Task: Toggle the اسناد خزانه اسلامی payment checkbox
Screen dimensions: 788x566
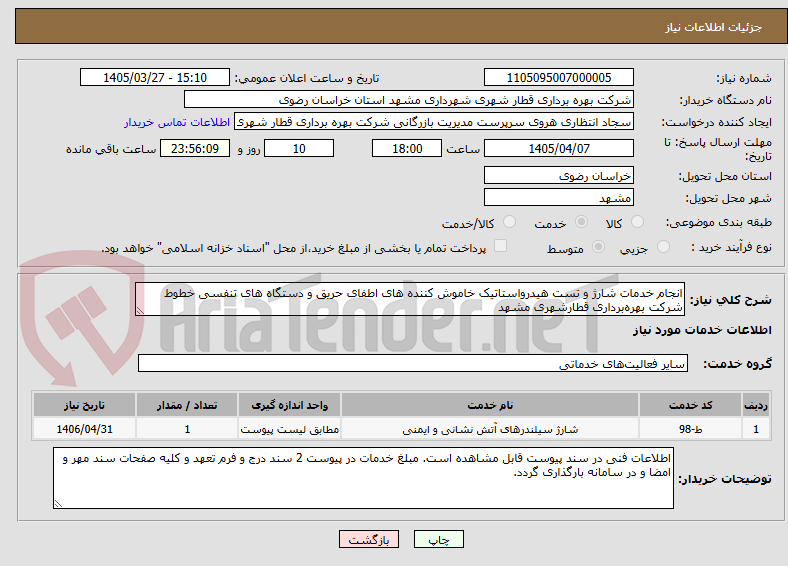Action: coord(501,246)
